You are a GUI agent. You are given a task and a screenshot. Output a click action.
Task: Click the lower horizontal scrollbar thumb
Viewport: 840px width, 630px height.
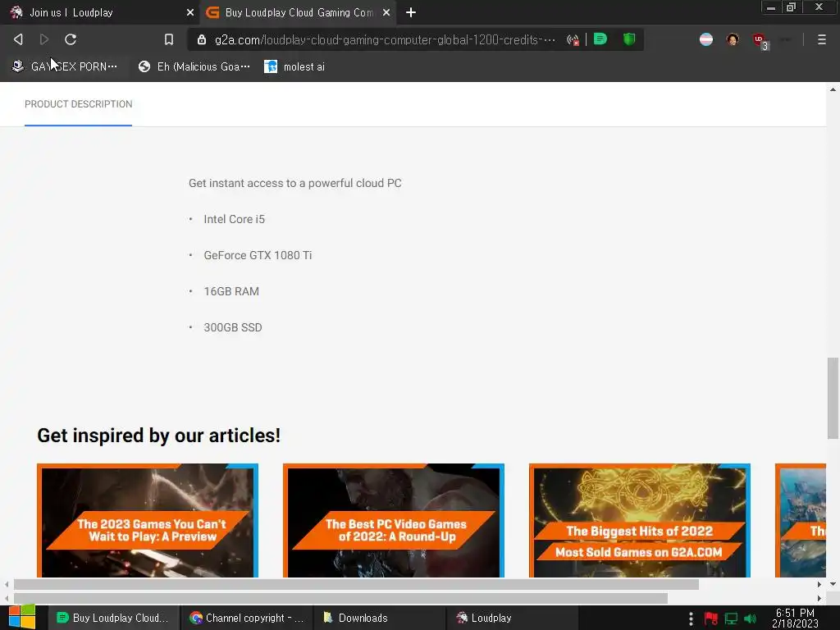pyautogui.click(x=340, y=598)
